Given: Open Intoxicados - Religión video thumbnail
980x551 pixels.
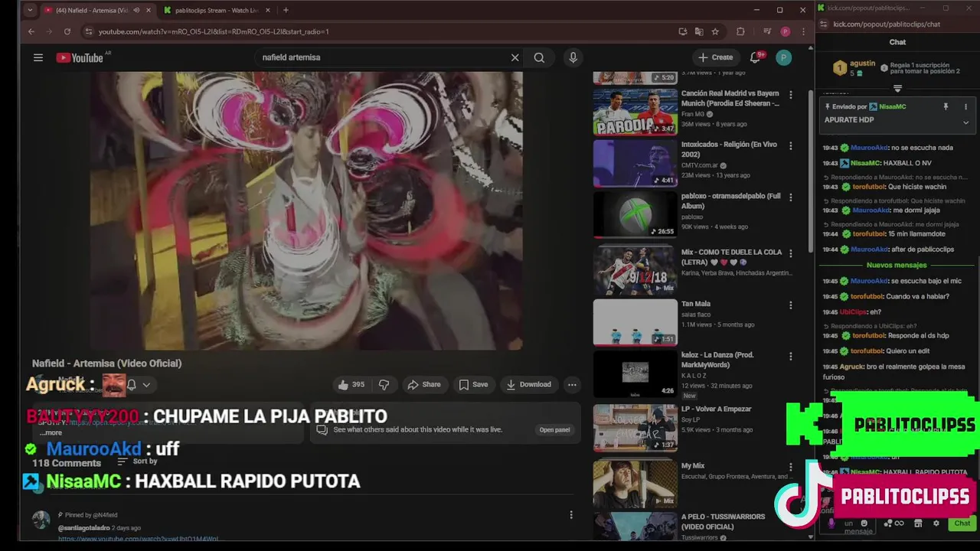Looking at the screenshot, I should click(x=635, y=163).
